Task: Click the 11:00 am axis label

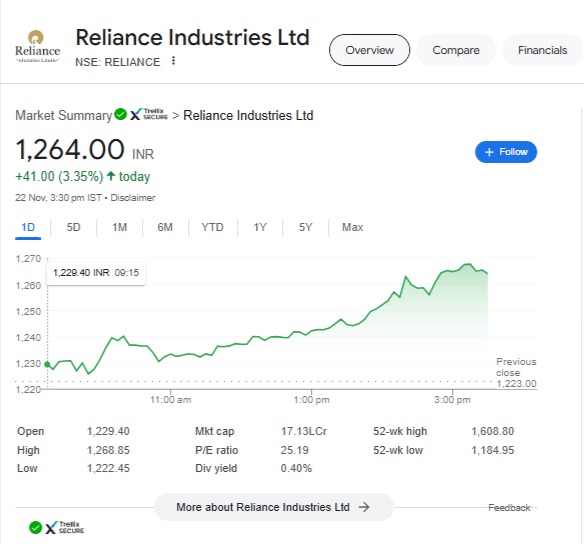Action: [171, 400]
